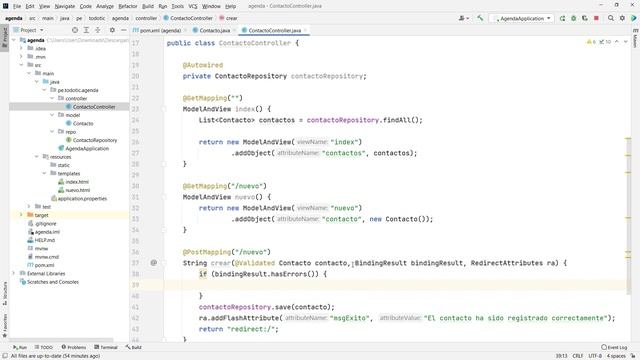Open the AgendaApplication run configuration dropdown
Image resolution: width=640 pixels, height=360 pixels.
(x=522, y=18)
